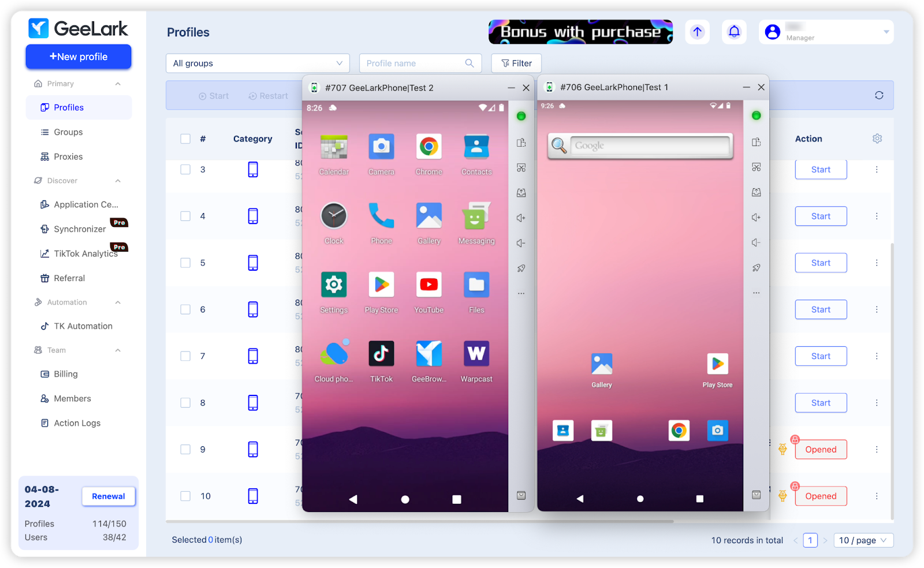Image resolution: width=924 pixels, height=568 pixels.
Task: Open Messaging app in Test 2 phone
Action: pos(476,216)
